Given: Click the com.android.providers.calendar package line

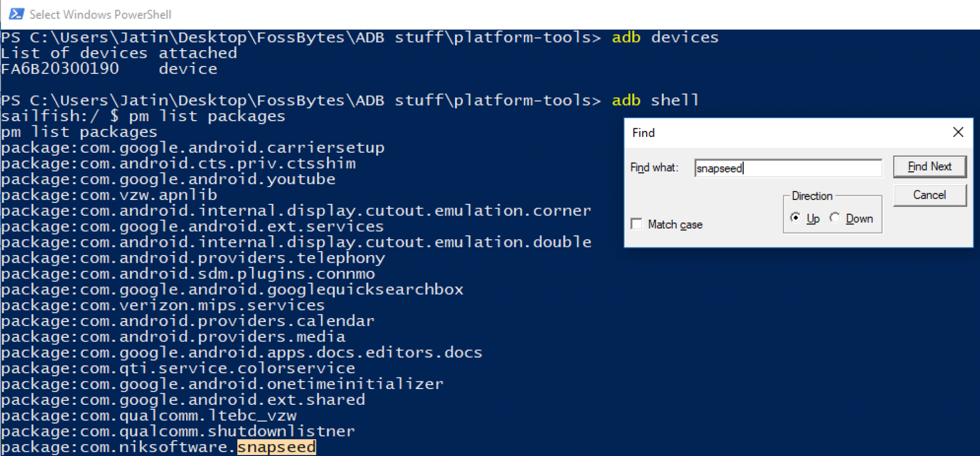Looking at the screenshot, I should point(188,321).
